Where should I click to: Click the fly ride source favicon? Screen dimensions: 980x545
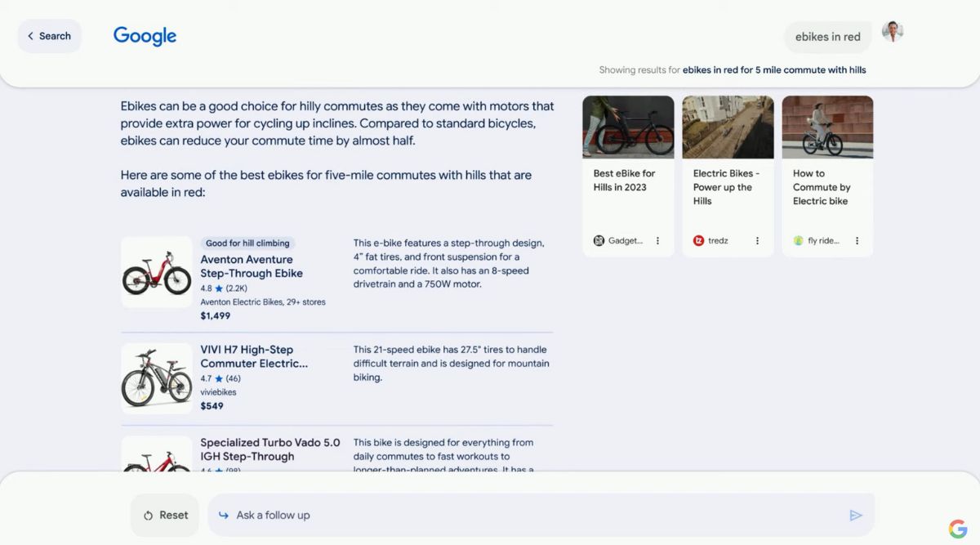point(798,241)
